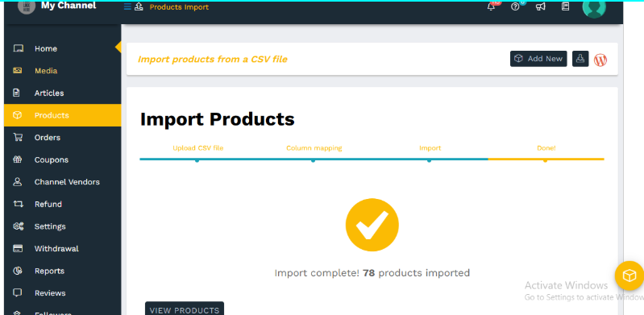Click the progress dot under Column mapping
Screen dimensions: 644x315
tap(313, 160)
